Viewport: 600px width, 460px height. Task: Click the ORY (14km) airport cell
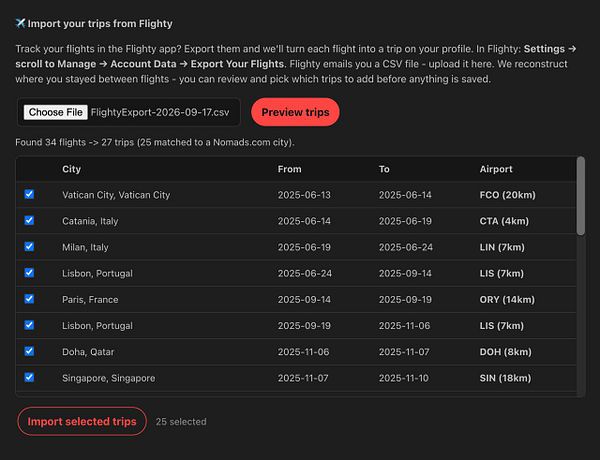pos(507,300)
